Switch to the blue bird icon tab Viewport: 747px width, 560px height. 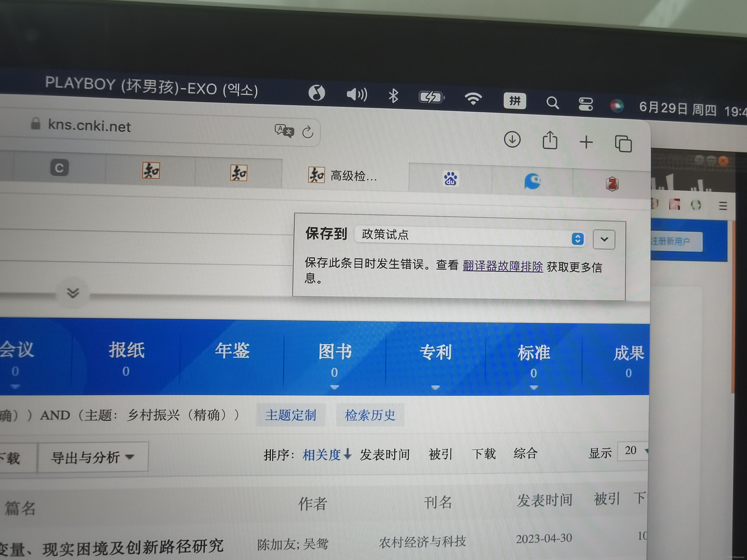533,181
